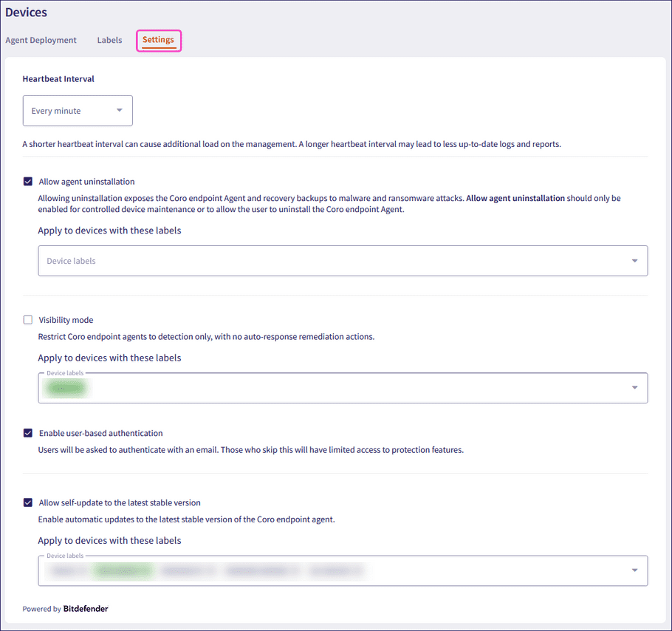Expand the self-update Device labels arrow
The image size is (672, 631).
pyautogui.click(x=635, y=570)
